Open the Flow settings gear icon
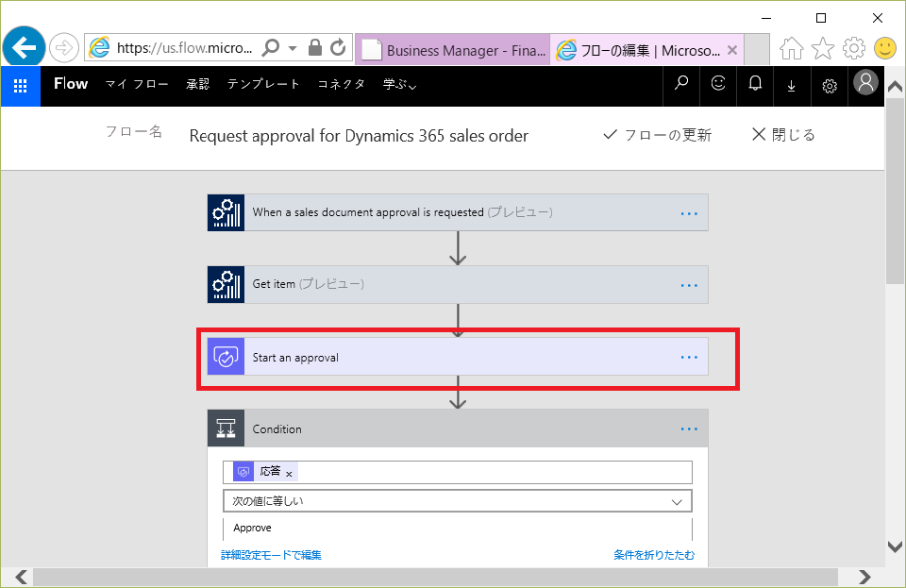This screenshot has height=588, width=906. 830,86
